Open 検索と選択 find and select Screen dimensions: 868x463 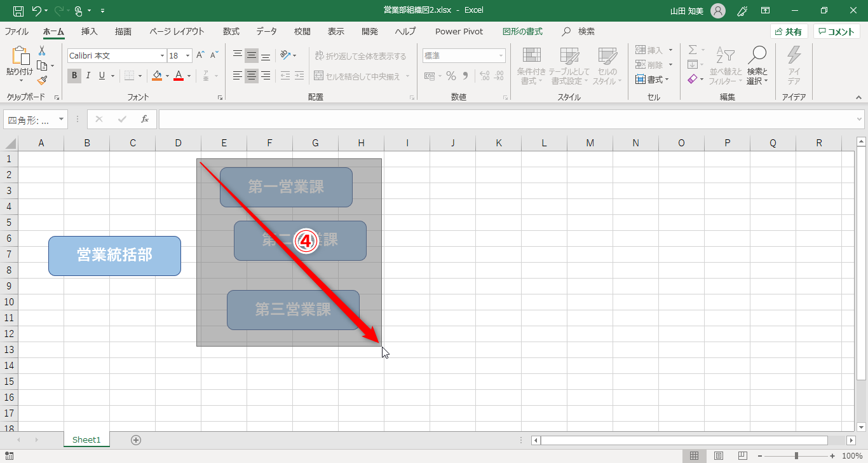tap(757, 66)
